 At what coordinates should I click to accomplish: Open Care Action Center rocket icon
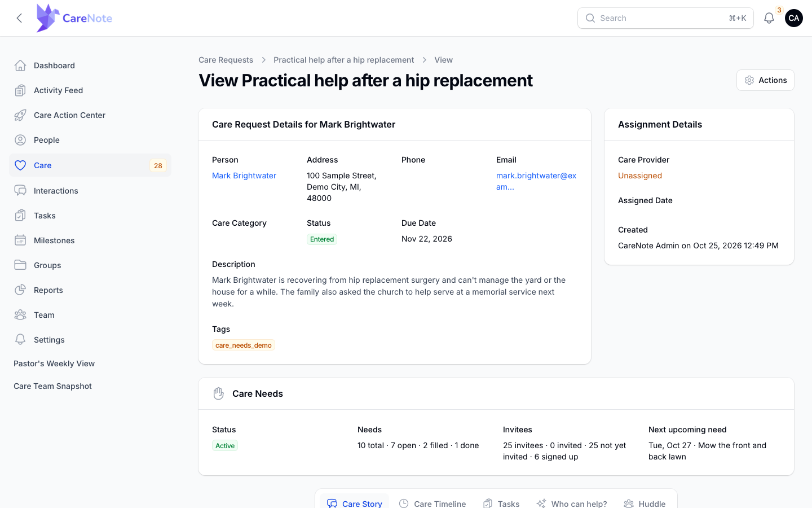(x=20, y=115)
